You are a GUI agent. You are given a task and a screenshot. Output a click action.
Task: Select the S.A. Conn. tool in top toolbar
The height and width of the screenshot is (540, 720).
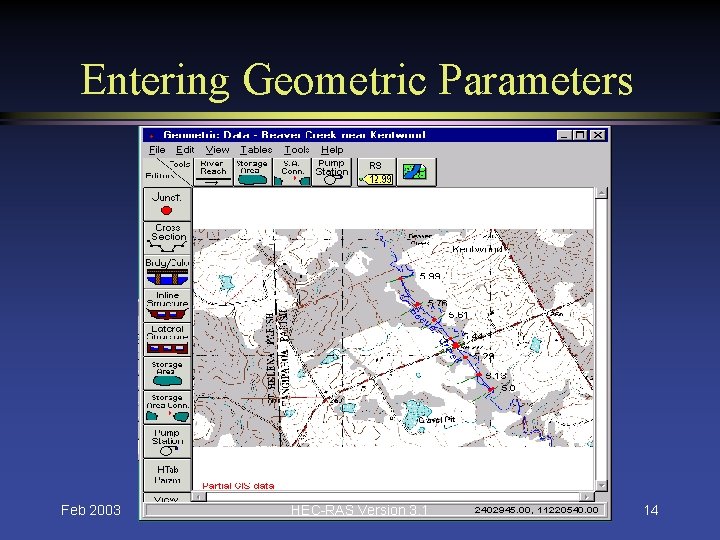click(292, 172)
